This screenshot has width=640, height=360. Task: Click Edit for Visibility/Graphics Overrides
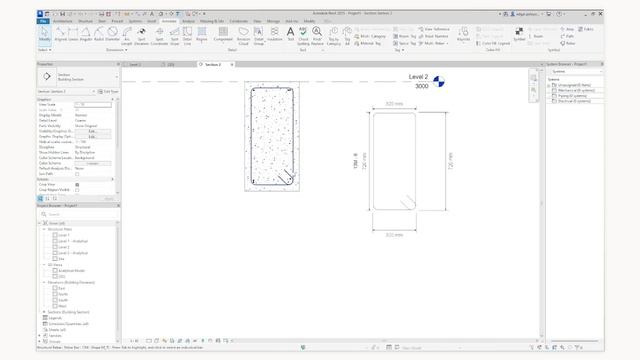coord(93,131)
